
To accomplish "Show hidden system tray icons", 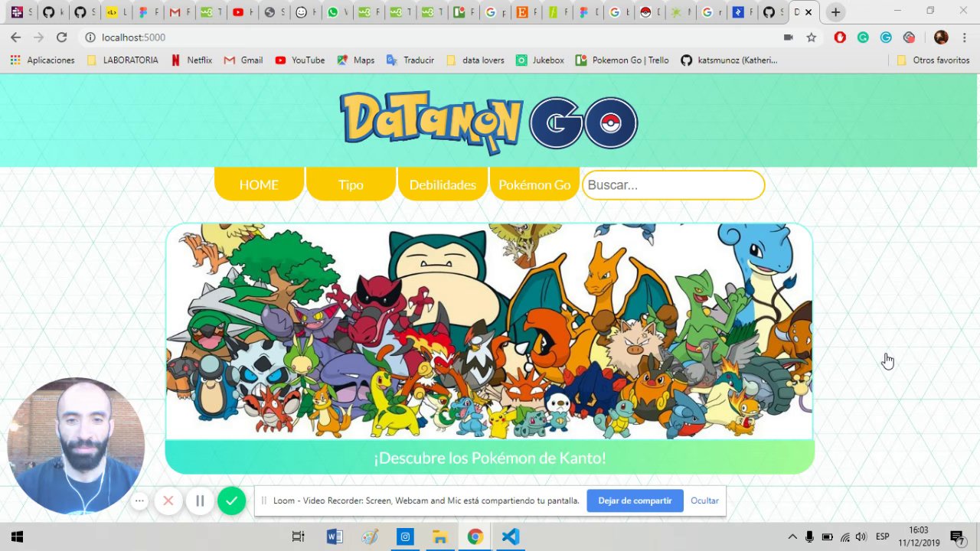I will (x=792, y=536).
